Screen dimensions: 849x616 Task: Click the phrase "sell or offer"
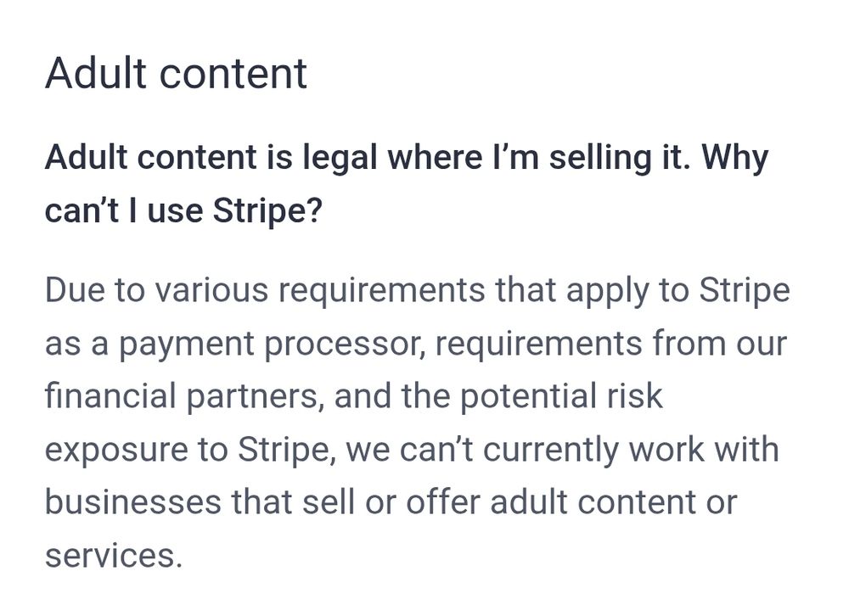pyautogui.click(x=391, y=501)
